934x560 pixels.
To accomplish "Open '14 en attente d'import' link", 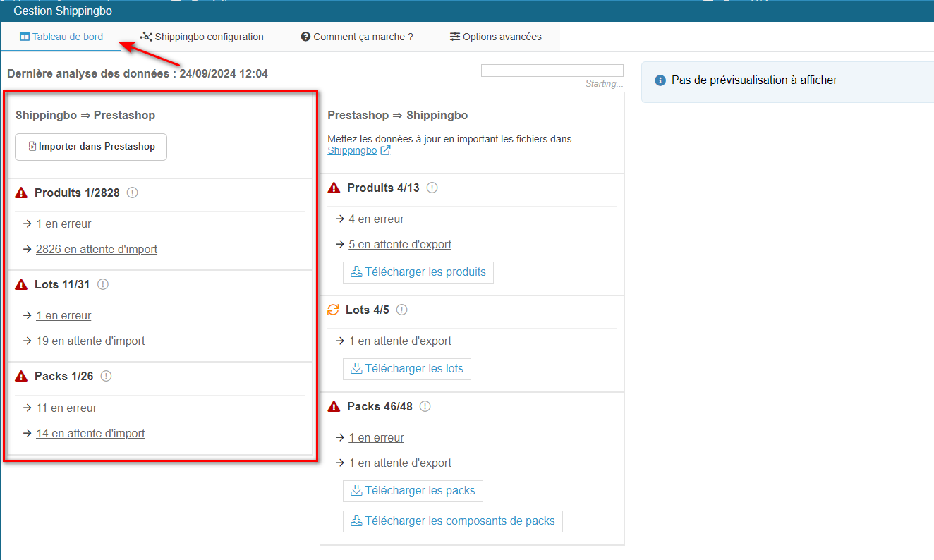I will 90,433.
